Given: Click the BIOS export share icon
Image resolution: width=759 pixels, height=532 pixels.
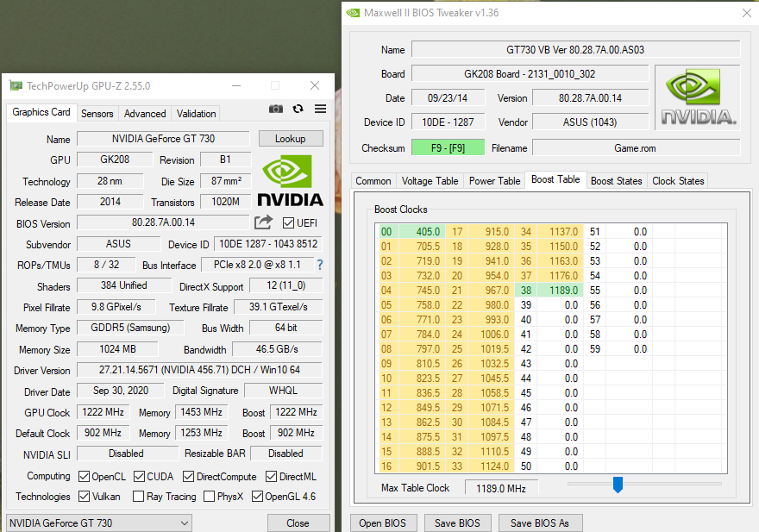Looking at the screenshot, I should coord(263,222).
